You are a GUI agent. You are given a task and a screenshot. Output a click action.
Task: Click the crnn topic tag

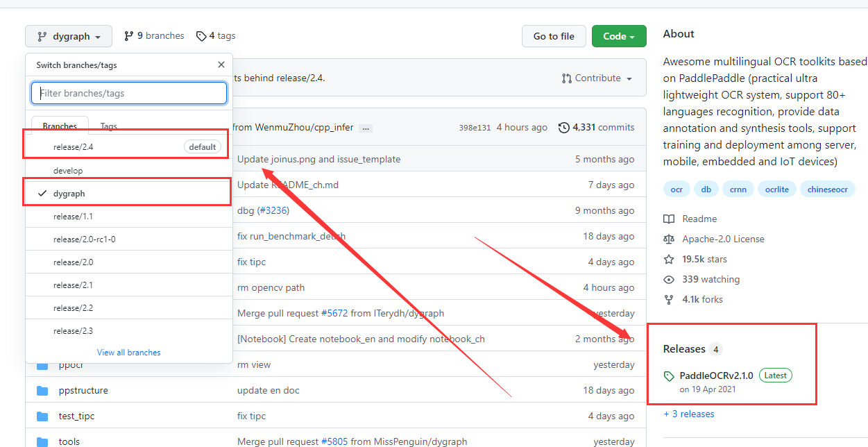coord(738,189)
